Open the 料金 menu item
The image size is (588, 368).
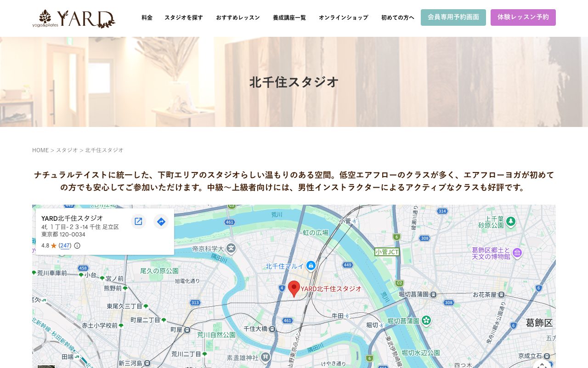point(147,17)
